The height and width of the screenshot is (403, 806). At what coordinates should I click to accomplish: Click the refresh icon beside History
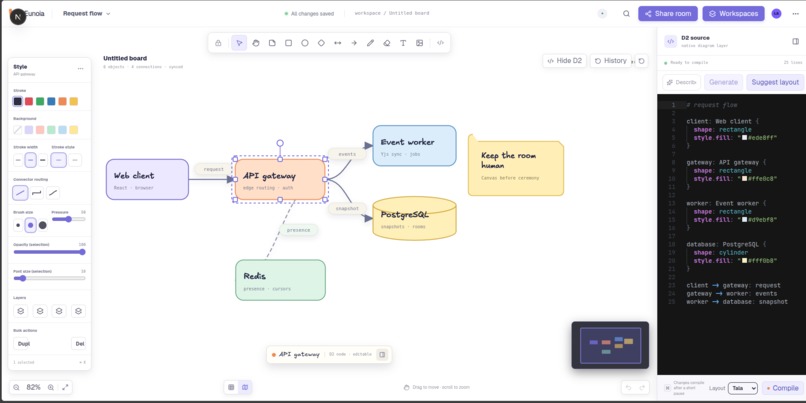coord(642,61)
